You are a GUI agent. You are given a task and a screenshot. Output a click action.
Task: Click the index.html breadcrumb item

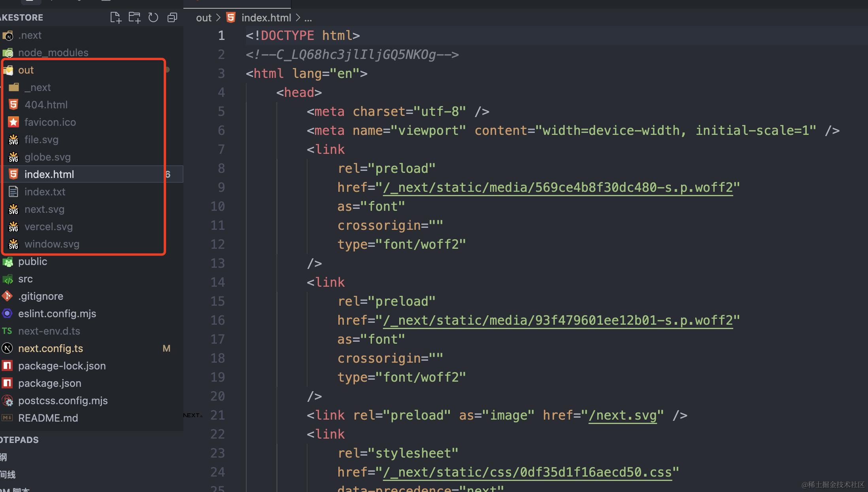(x=266, y=18)
